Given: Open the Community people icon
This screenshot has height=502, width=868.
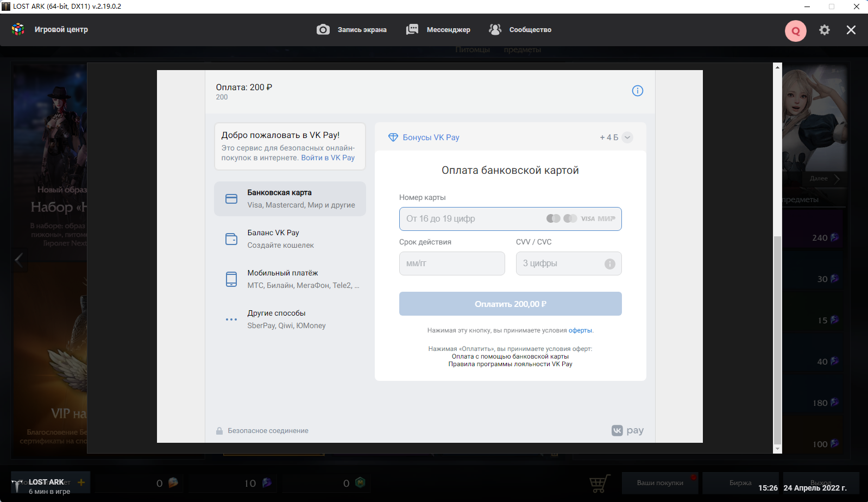Looking at the screenshot, I should click(495, 29).
